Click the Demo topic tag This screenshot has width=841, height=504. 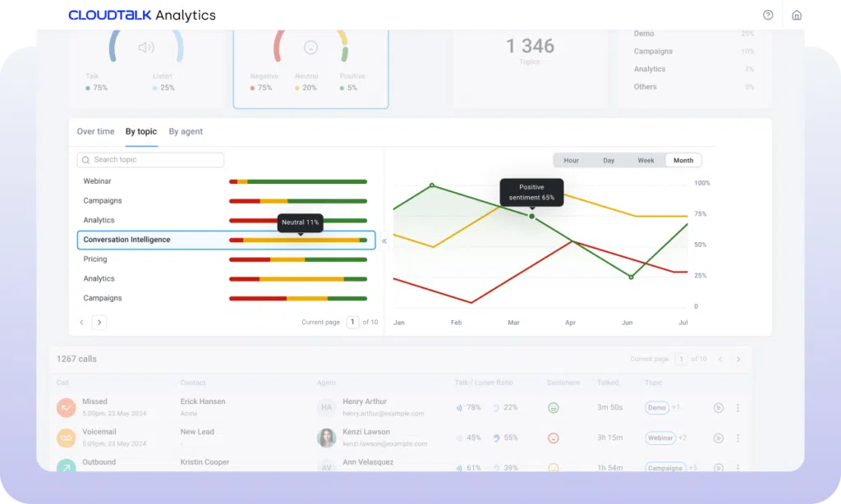pyautogui.click(x=656, y=407)
